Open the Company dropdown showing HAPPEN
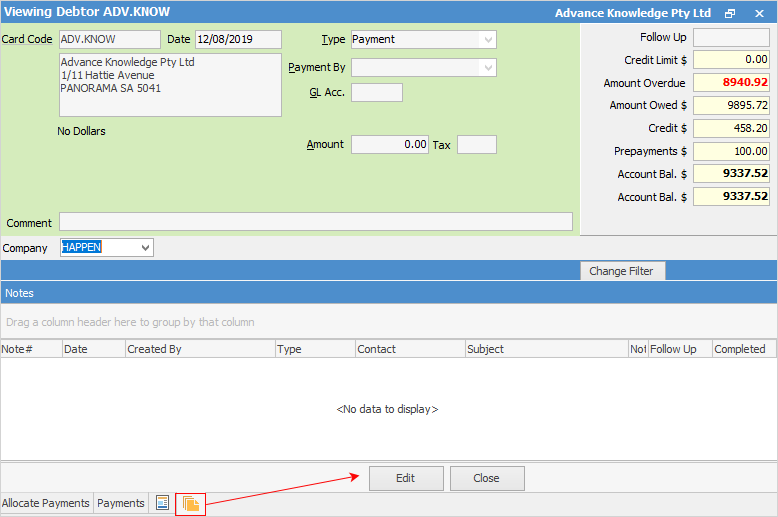778x517 pixels. click(145, 248)
